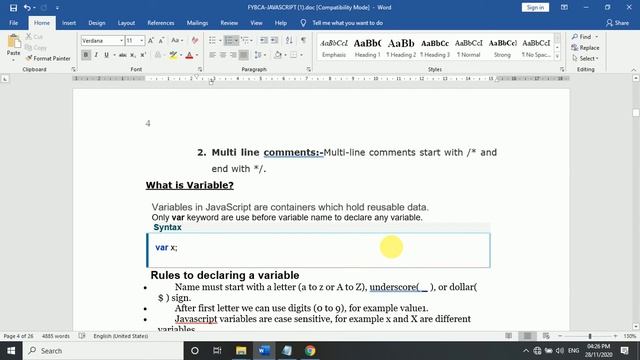The image size is (640, 360).
Task: Apply text highlight color
Action: pyautogui.click(x=173, y=55)
